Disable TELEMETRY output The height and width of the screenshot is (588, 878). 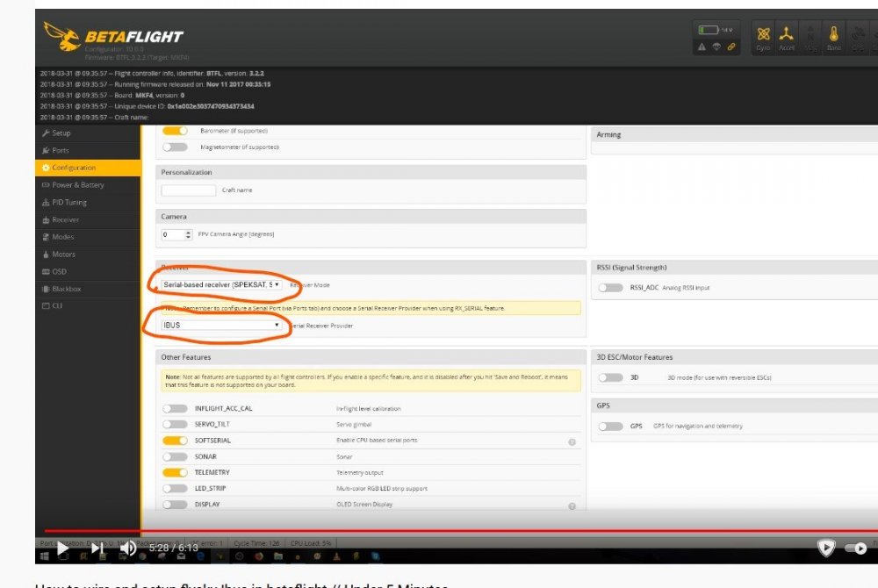click(x=175, y=472)
